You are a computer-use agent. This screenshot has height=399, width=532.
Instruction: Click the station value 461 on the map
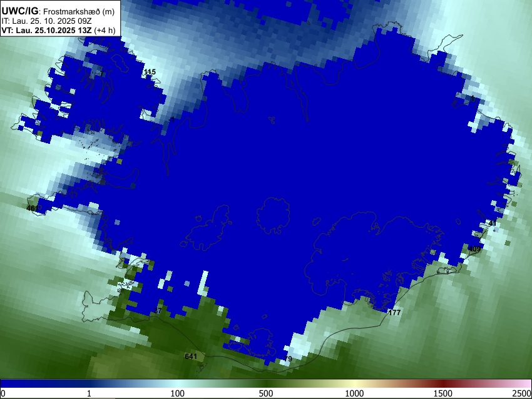click(32, 208)
